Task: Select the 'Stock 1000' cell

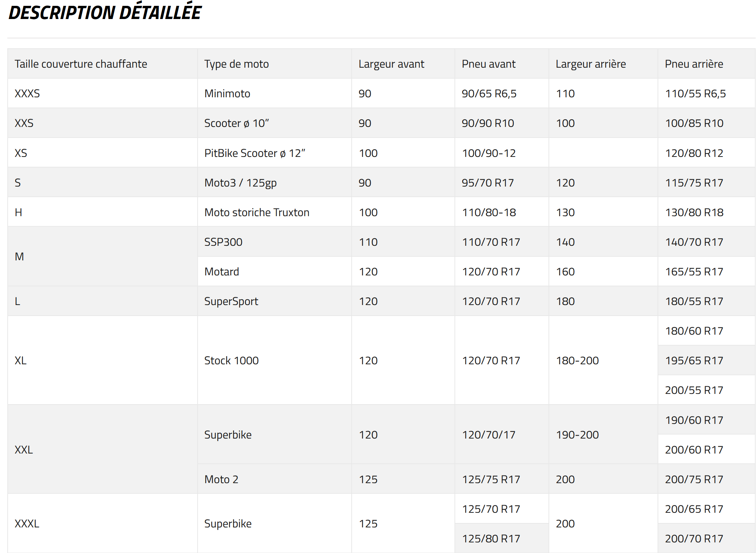Action: click(231, 361)
